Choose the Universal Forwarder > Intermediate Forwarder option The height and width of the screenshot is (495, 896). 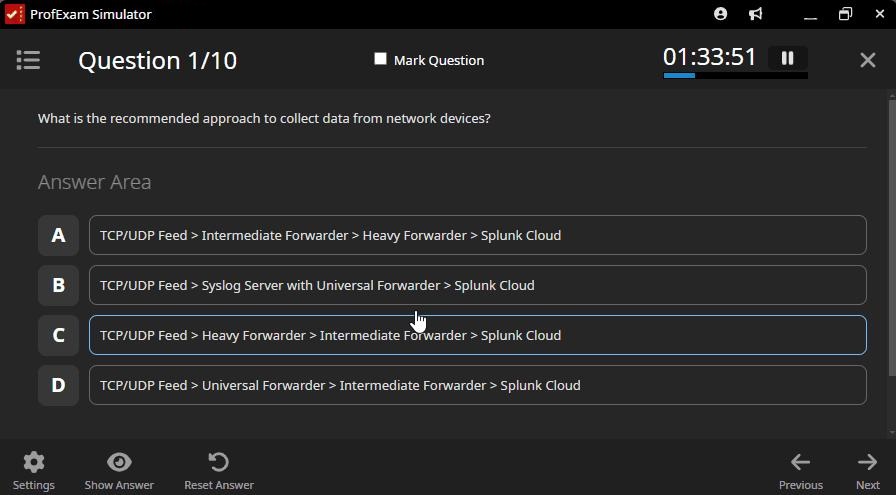478,385
